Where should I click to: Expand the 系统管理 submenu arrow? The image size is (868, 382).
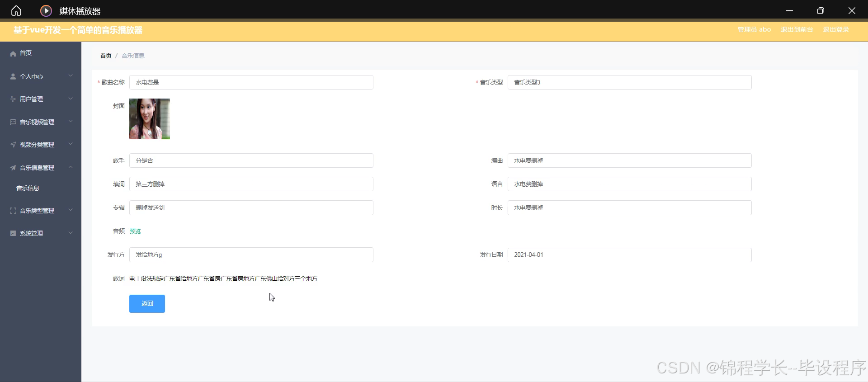[71, 233]
